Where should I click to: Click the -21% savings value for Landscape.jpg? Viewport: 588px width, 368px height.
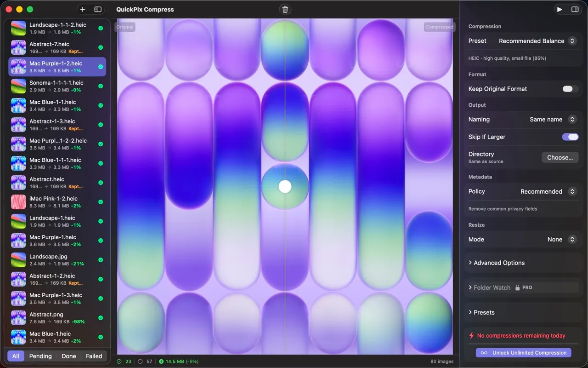77,264
